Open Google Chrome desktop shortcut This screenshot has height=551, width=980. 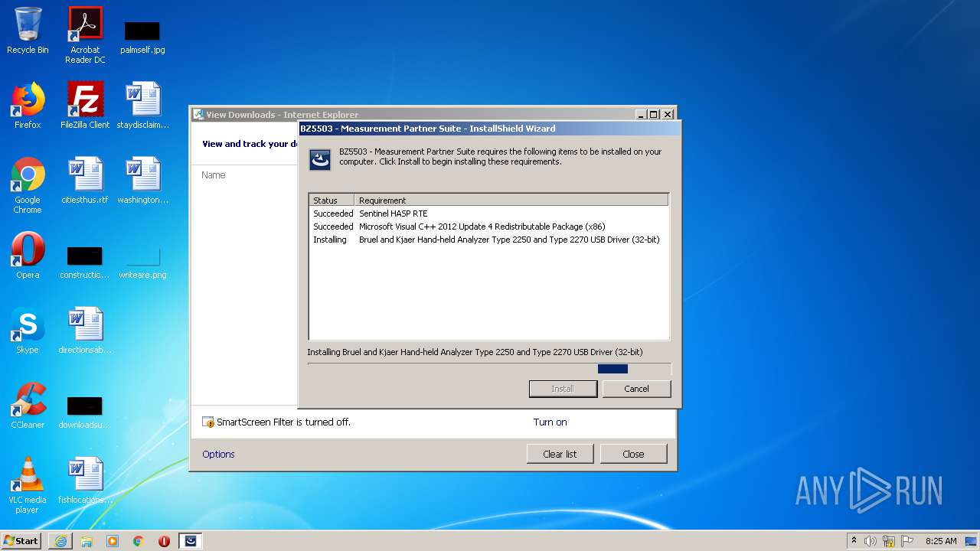pos(28,185)
